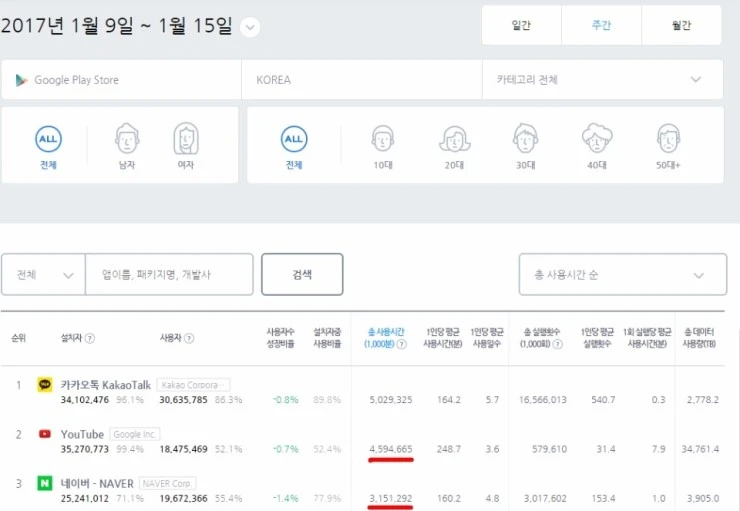Select ALL 전체 in gender filter
The width and height of the screenshot is (740, 511).
tap(48, 146)
